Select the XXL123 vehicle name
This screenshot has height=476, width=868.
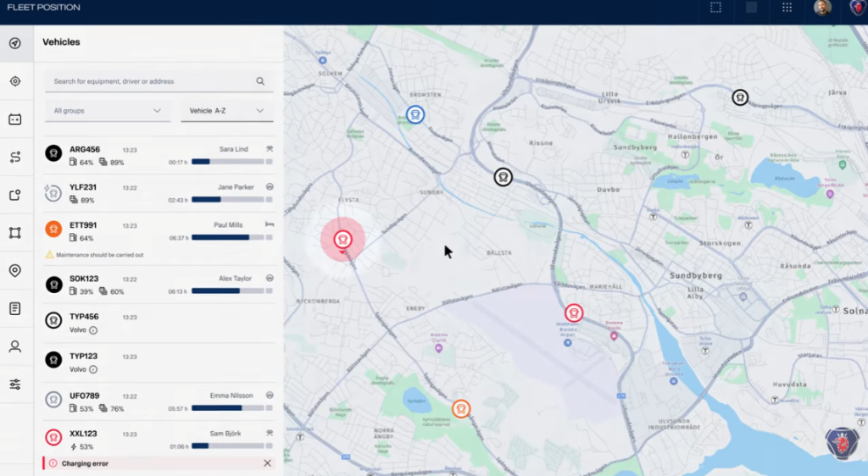point(83,434)
